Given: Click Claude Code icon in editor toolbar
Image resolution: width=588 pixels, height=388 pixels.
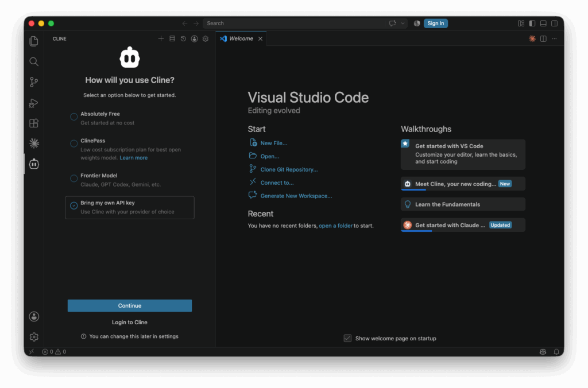Looking at the screenshot, I should (532, 38).
